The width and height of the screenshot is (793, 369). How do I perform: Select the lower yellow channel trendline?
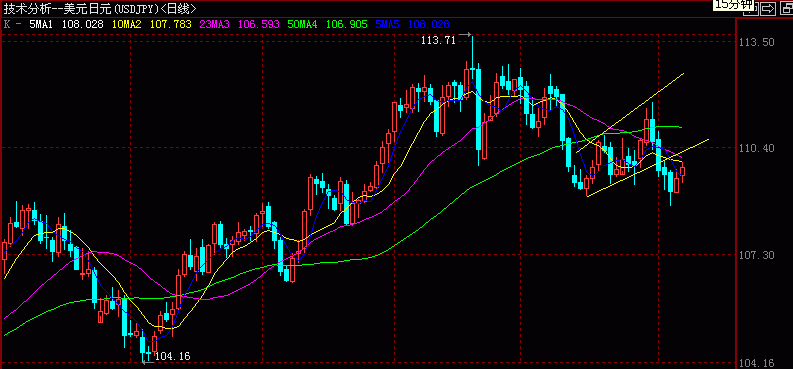click(647, 167)
